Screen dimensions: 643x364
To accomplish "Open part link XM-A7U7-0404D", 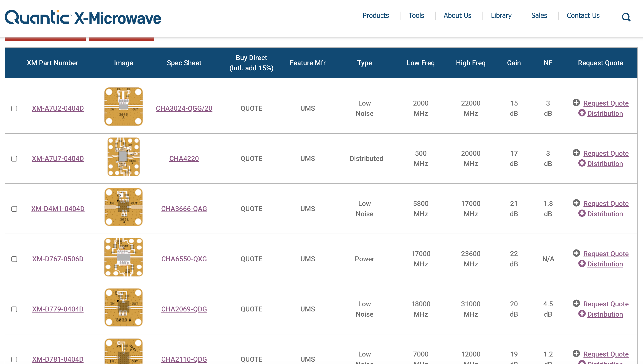I will click(58, 159).
